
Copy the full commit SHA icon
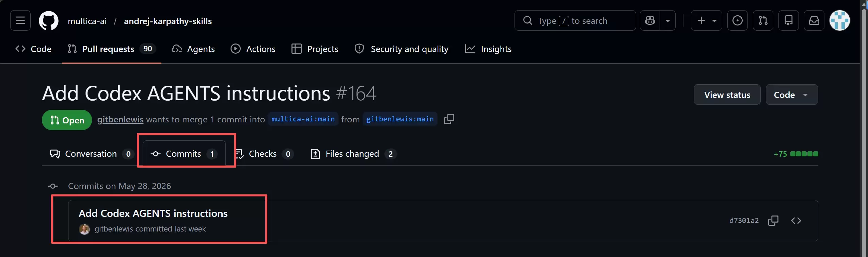[x=773, y=221]
